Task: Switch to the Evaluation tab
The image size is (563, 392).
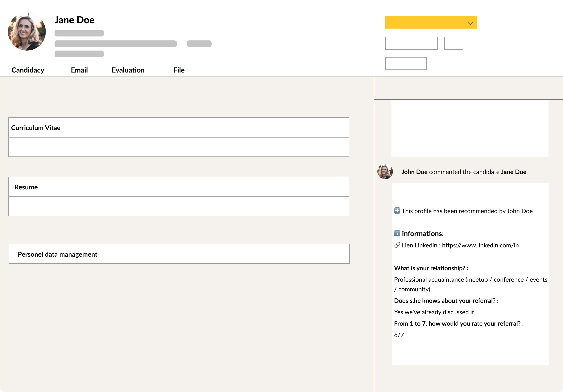Action: pos(128,70)
